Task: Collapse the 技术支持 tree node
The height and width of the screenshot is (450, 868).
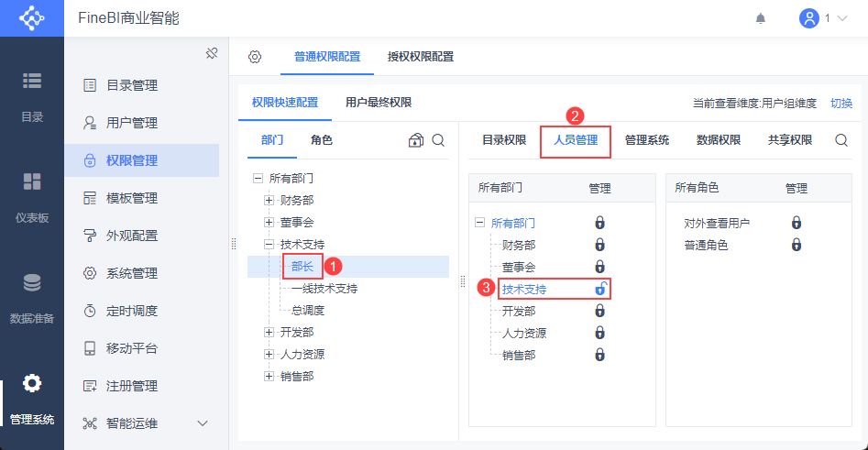Action: coord(269,245)
